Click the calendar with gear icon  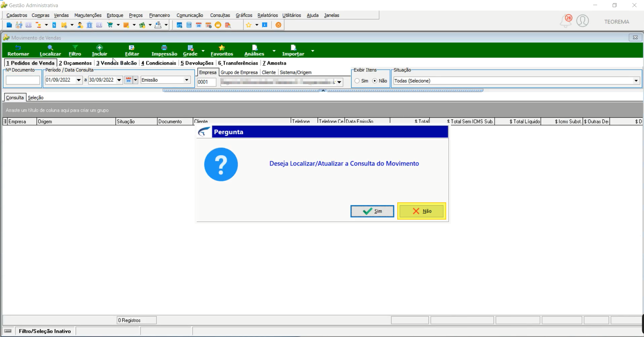[x=208, y=25]
